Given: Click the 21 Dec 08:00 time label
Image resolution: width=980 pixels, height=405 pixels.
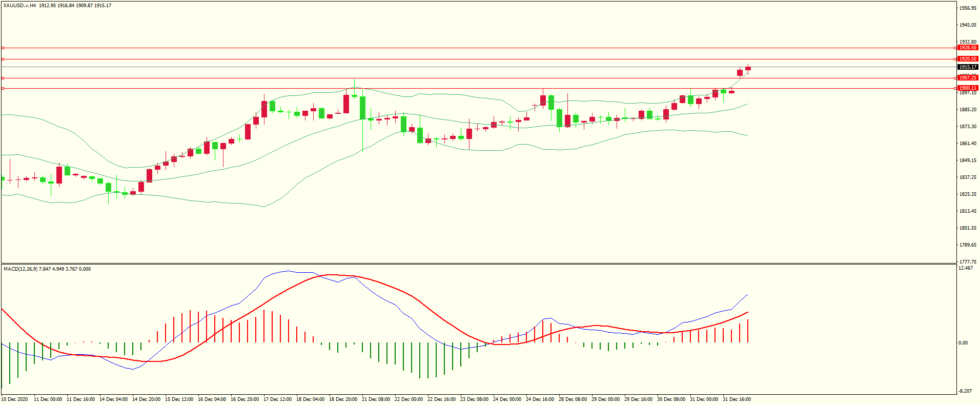Looking at the screenshot, I should pyautogui.click(x=376, y=399).
